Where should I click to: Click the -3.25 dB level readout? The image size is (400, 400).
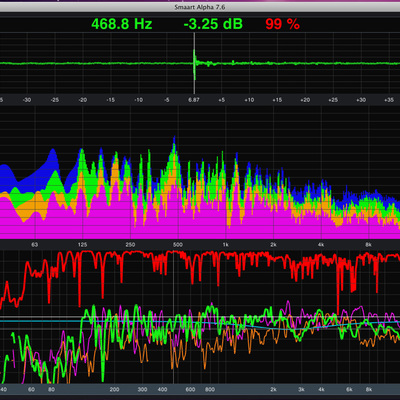pos(213,24)
